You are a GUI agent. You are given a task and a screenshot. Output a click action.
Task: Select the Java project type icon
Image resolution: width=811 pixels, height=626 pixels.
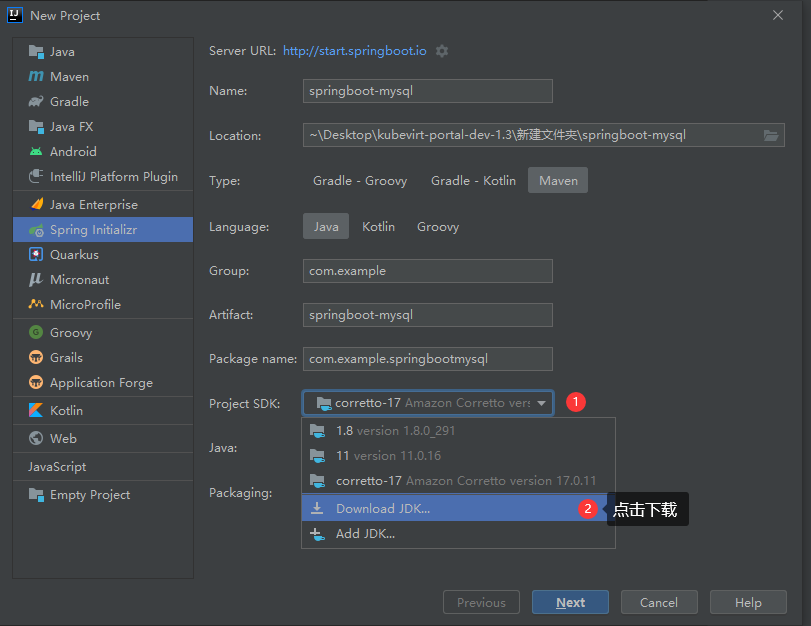(x=36, y=52)
